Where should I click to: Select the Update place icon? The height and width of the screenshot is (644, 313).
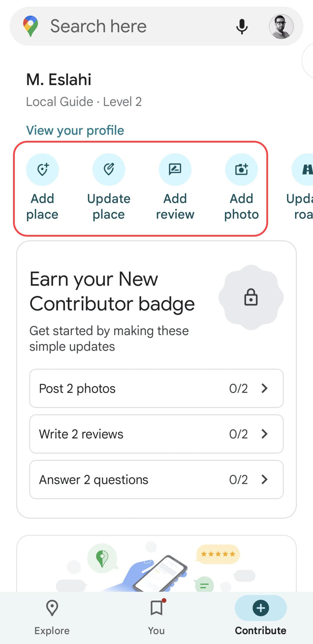pos(109,170)
